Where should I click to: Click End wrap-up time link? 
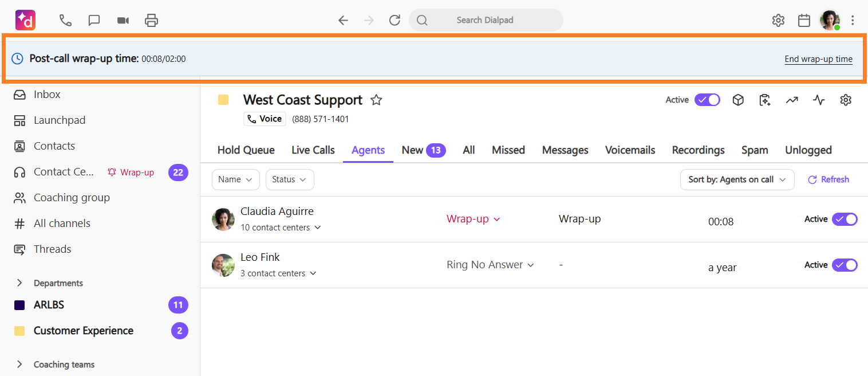819,59
